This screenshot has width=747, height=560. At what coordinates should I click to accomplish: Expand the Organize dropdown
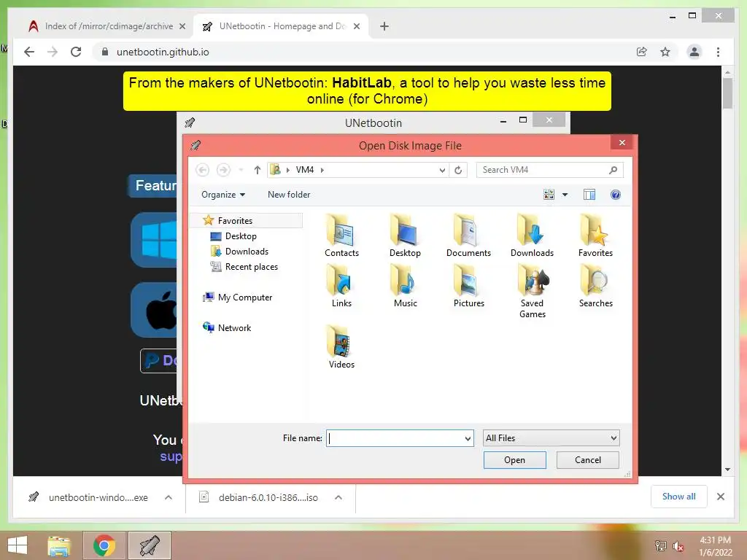click(223, 194)
